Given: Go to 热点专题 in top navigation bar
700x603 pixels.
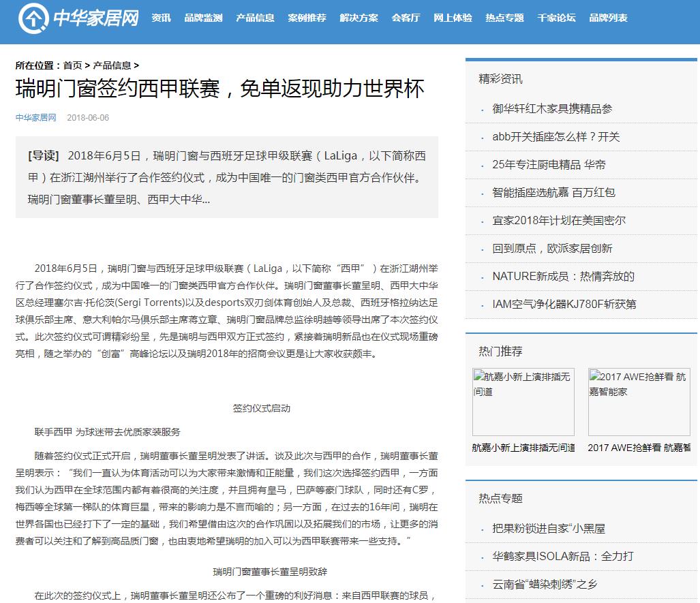Looking at the screenshot, I should coord(504,18).
